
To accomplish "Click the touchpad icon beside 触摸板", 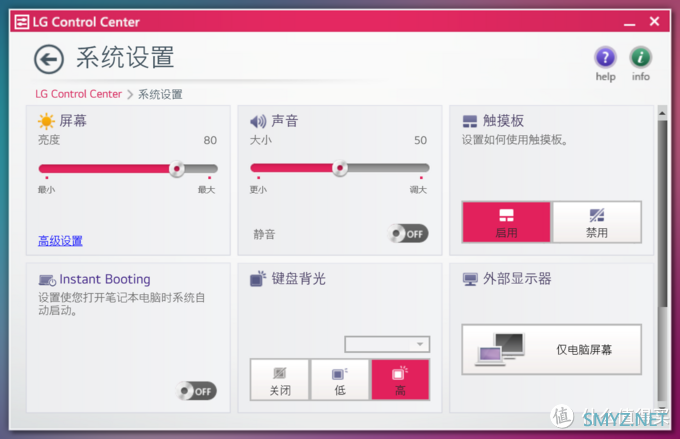I will point(470,121).
